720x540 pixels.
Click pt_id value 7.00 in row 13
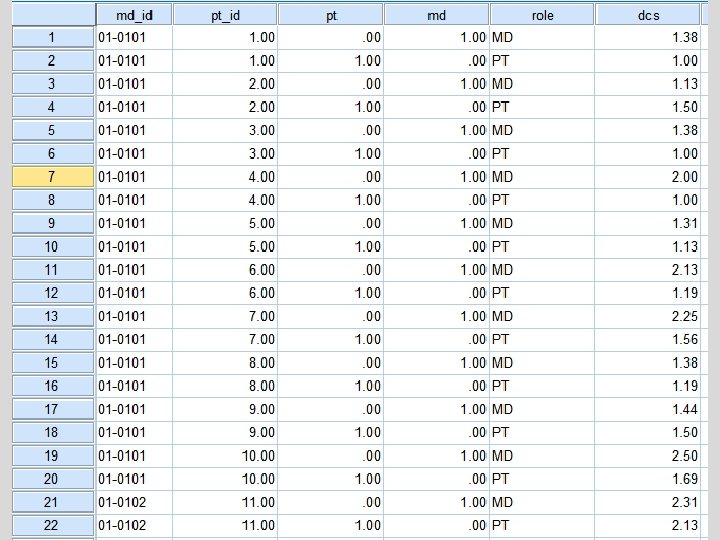pyautogui.click(x=225, y=316)
